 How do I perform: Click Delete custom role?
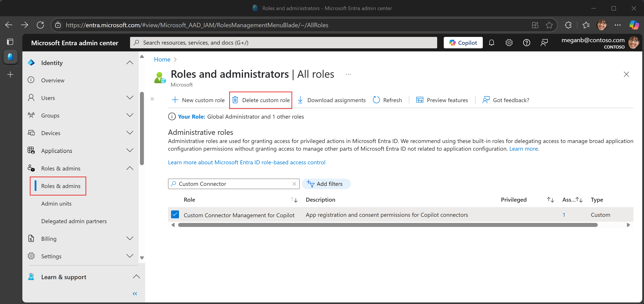click(x=261, y=100)
